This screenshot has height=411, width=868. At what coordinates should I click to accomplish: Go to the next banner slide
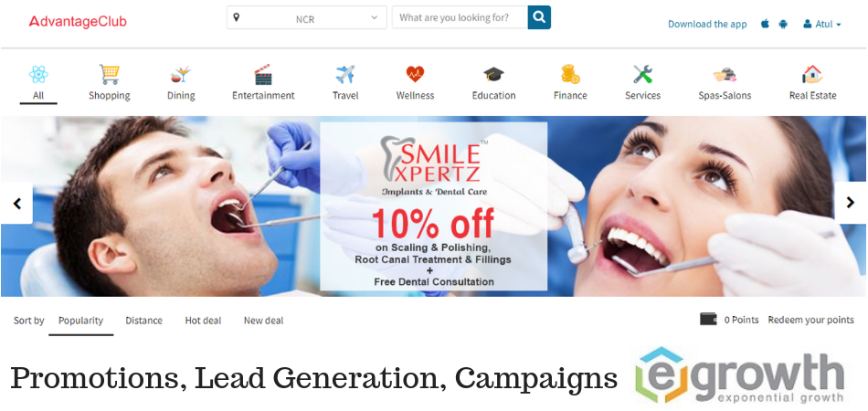click(x=851, y=203)
